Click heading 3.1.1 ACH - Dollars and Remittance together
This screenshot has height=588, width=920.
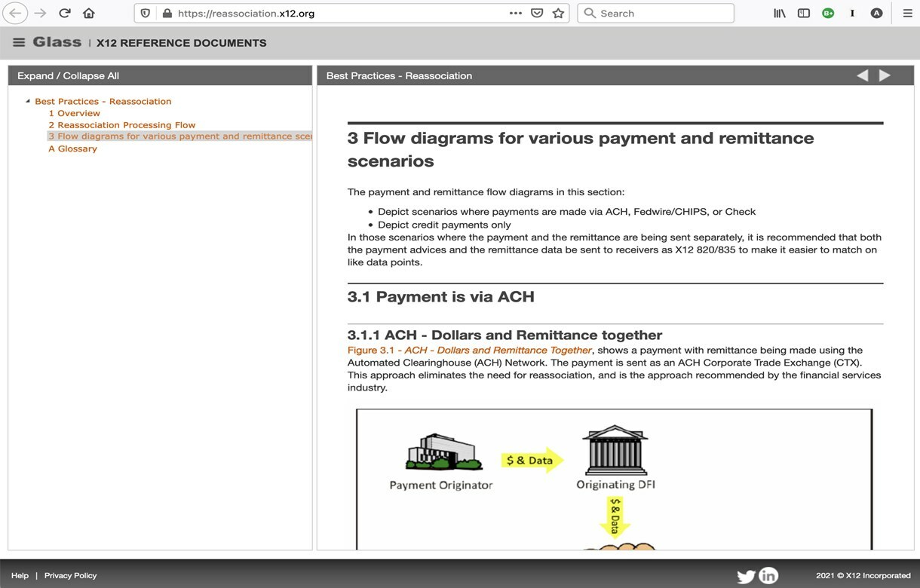(x=504, y=335)
